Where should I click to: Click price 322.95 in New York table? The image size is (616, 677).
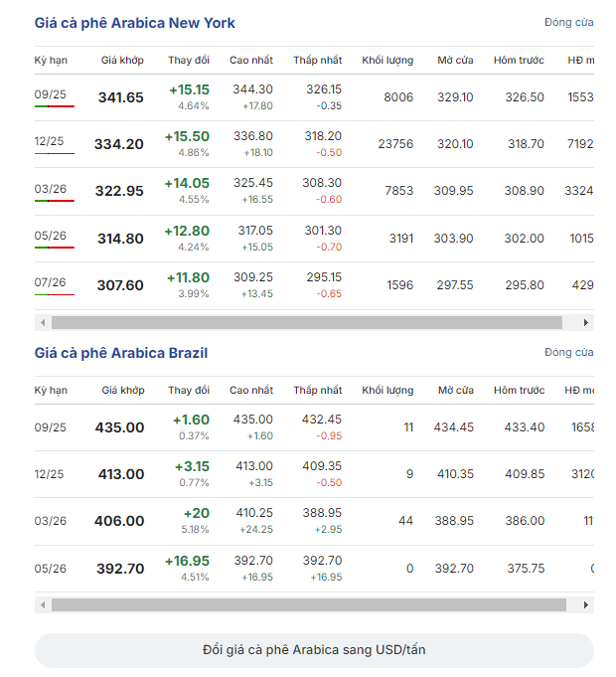pyautogui.click(x=119, y=191)
